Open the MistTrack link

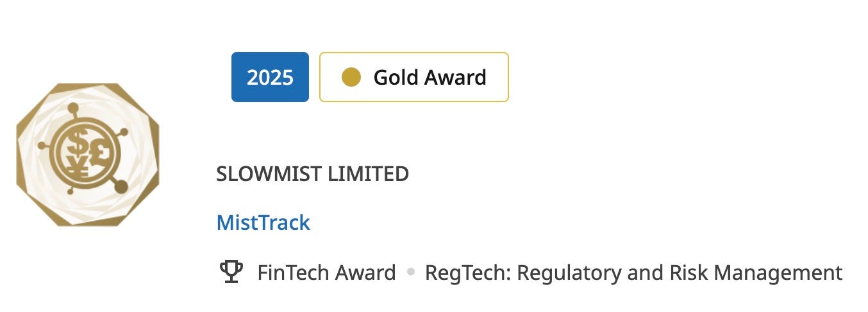tap(263, 223)
